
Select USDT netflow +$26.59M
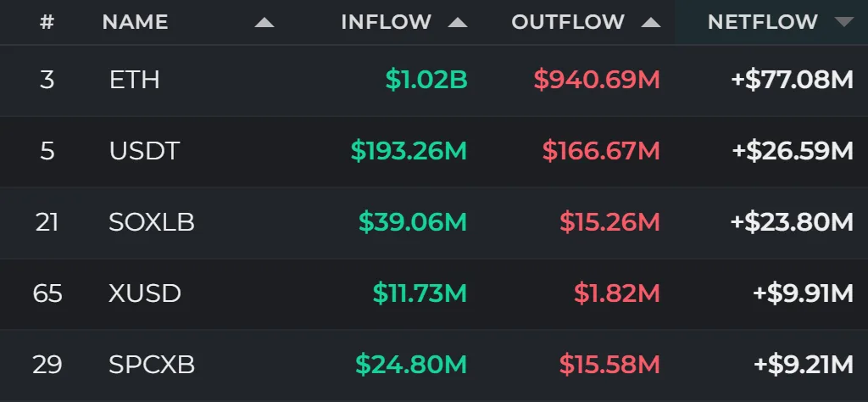point(793,151)
